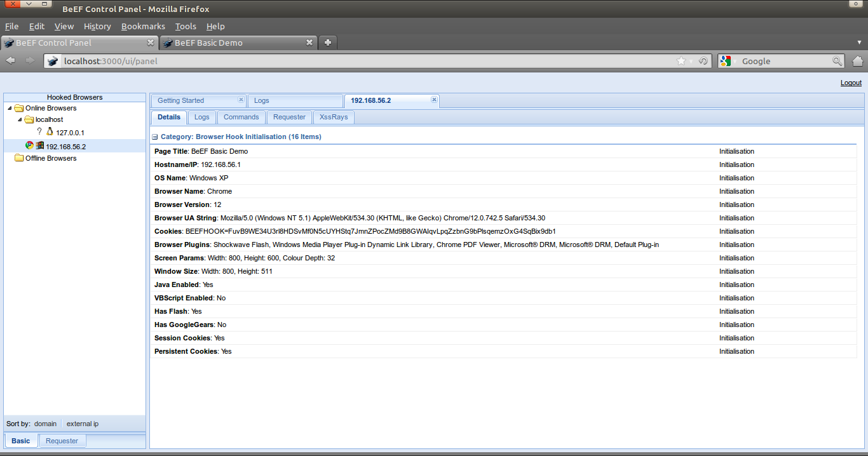Viewport: 868px width, 456px height.
Task: Click the Linux penguin icon beside 127.0.0.1
Action: click(50, 131)
